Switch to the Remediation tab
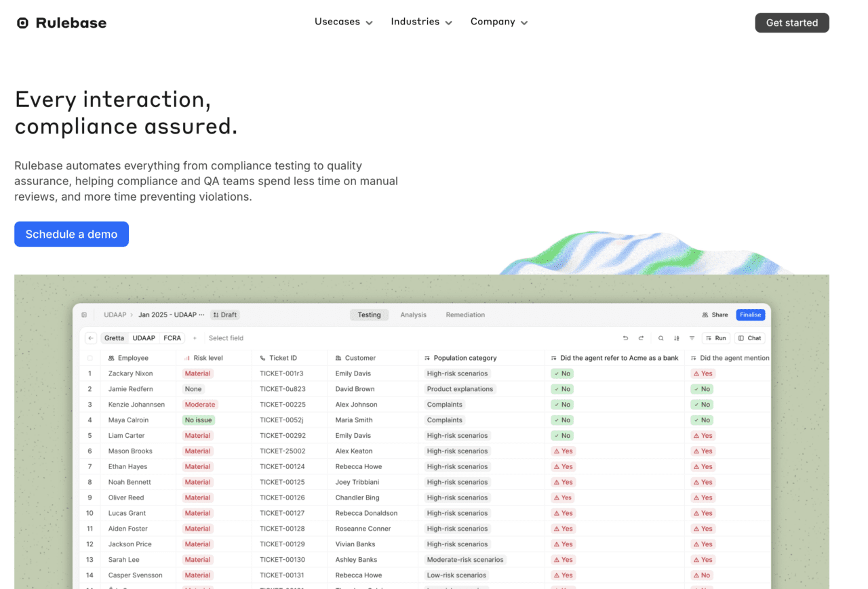Image resolution: width=868 pixels, height=589 pixels. (x=465, y=314)
